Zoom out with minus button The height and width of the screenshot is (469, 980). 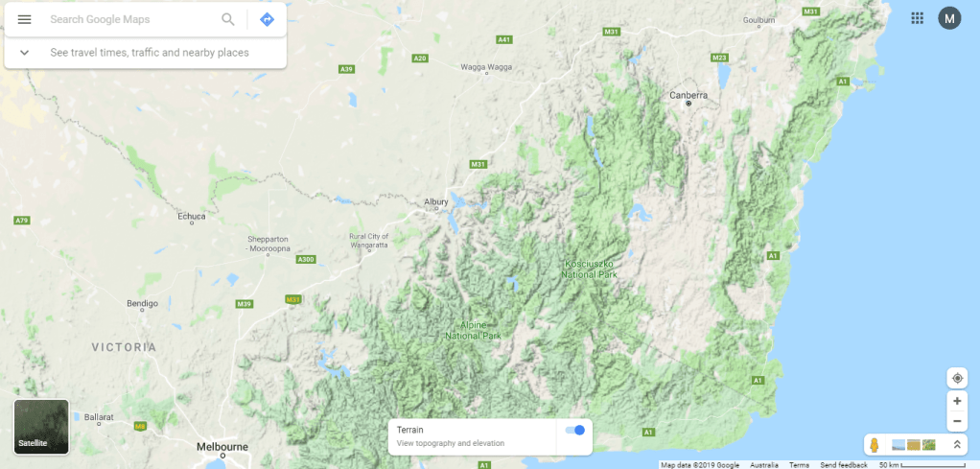click(x=957, y=421)
